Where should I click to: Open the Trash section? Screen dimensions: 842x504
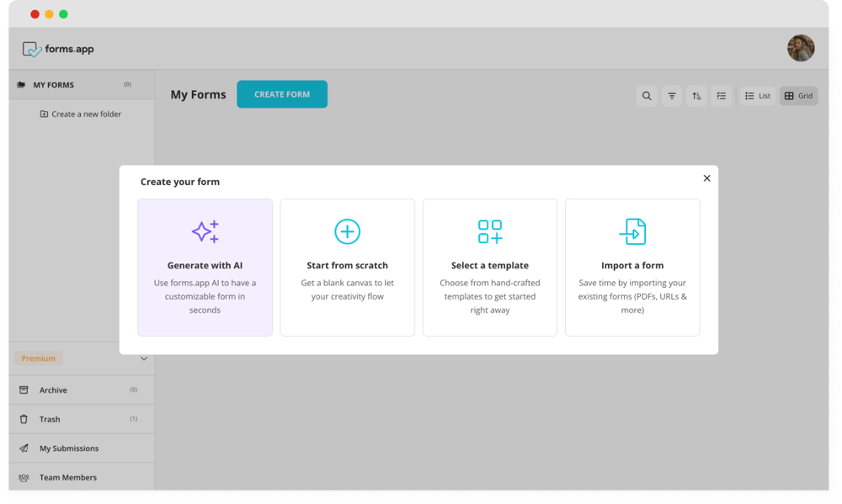point(50,419)
